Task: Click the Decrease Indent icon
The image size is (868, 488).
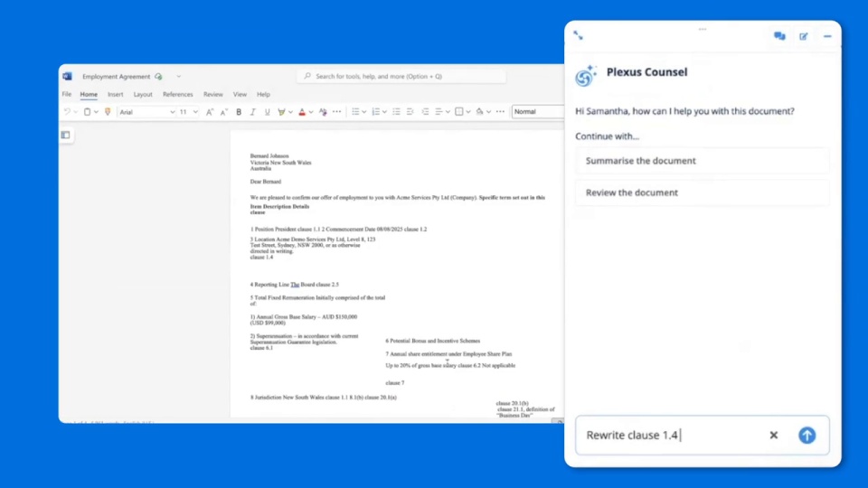Action: coord(410,112)
